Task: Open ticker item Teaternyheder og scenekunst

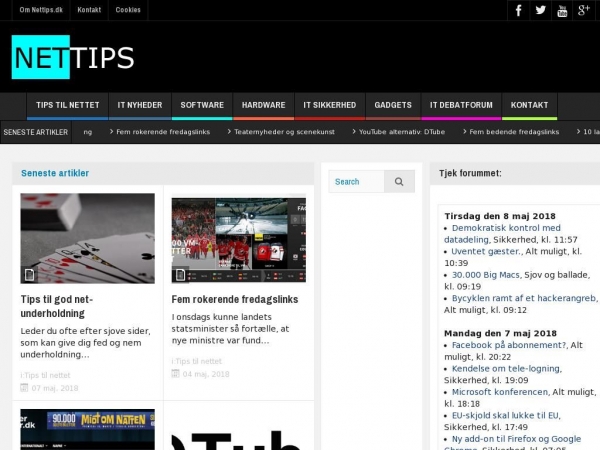Action: point(284,132)
